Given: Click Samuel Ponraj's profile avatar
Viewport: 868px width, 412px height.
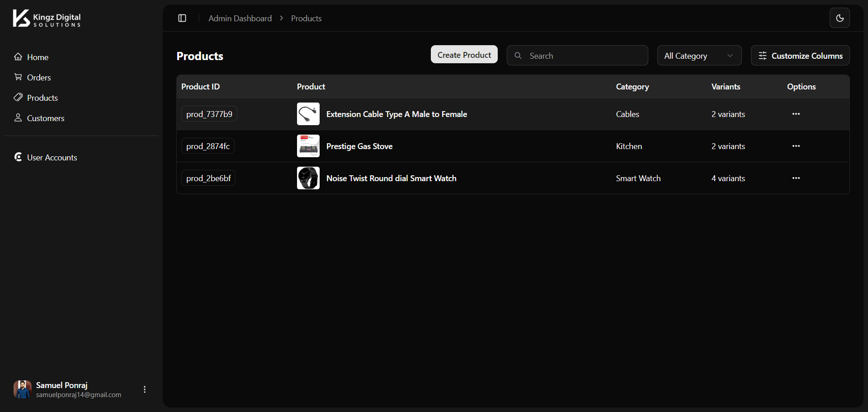Looking at the screenshot, I should click(23, 389).
